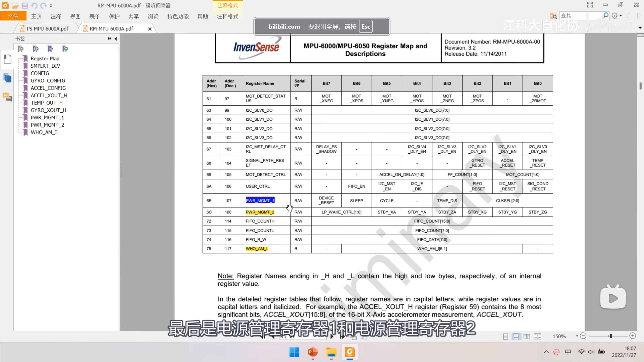Toggle continuous page scrolling mode
This screenshot has width=644, height=362.
tap(516, 336)
